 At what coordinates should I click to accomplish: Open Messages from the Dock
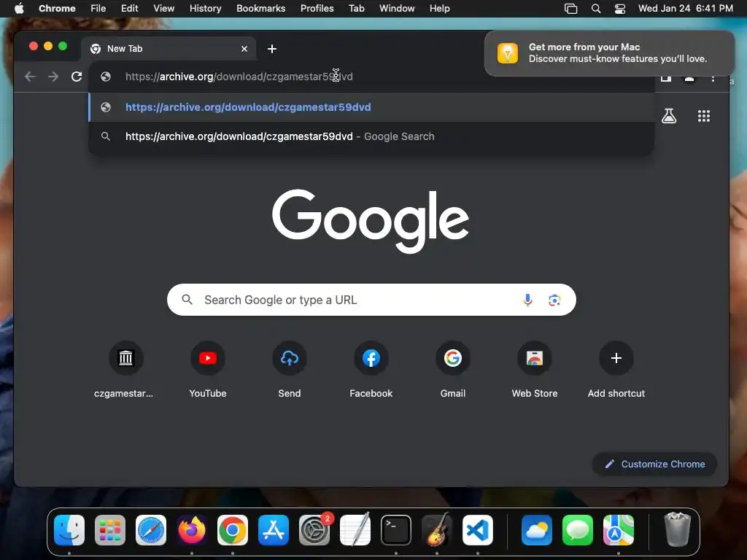point(578,530)
